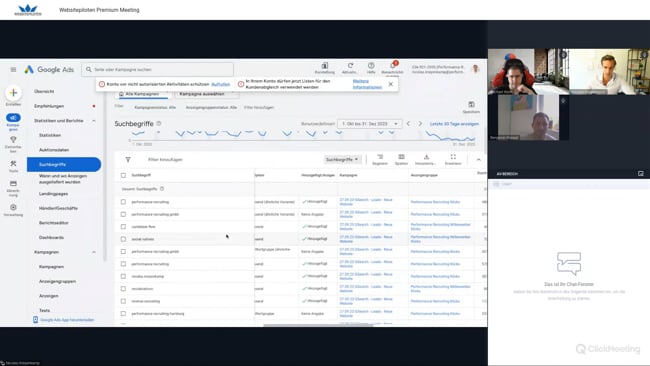
Task: Check the recruitnatives row checkbox
Action: (x=123, y=289)
